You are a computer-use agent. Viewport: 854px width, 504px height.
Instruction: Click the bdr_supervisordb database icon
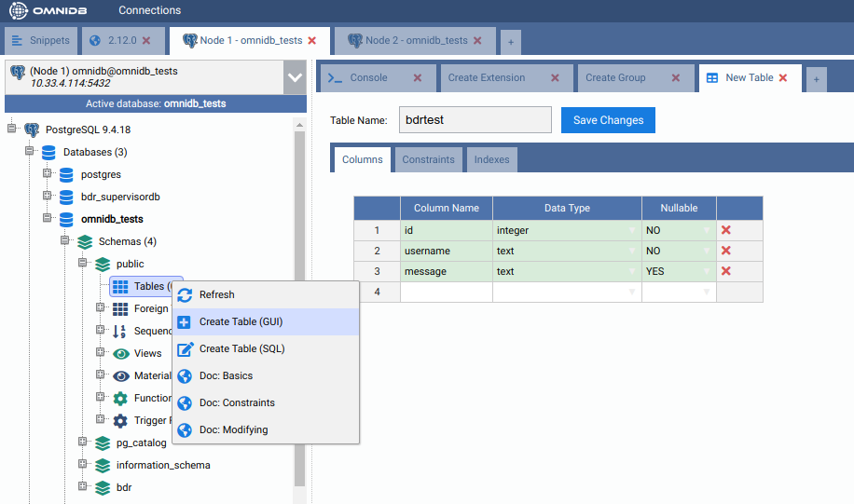[66, 198]
